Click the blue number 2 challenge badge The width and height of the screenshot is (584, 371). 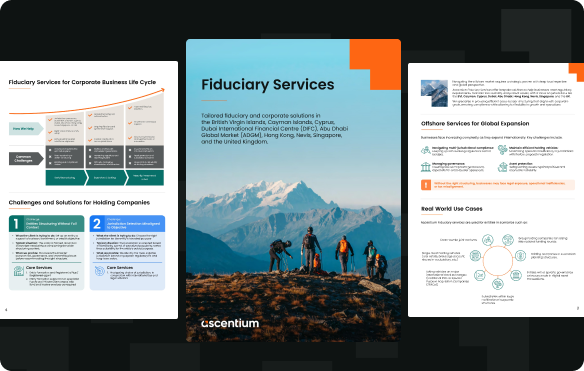[x=97, y=223]
